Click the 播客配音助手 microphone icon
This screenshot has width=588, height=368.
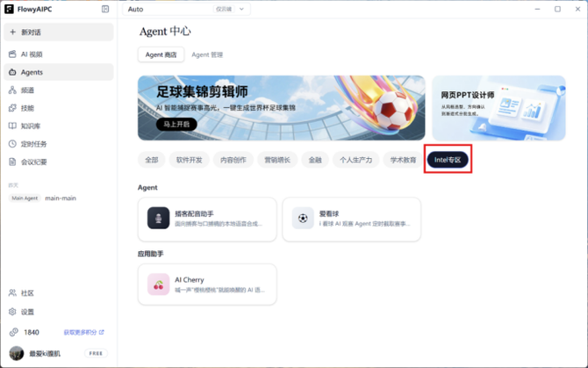(158, 218)
